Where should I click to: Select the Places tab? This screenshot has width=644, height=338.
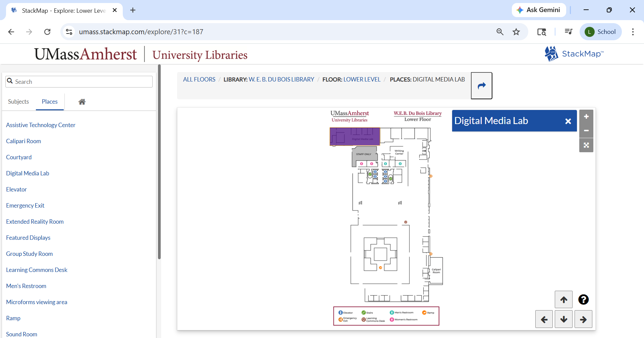pos(49,102)
